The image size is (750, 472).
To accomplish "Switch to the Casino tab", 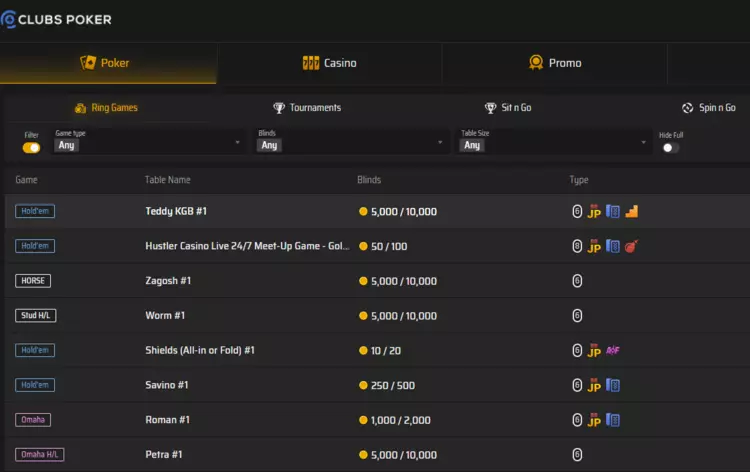I will 329,63.
